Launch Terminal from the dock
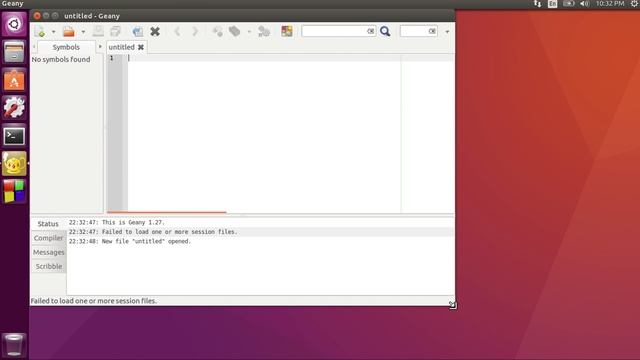The image size is (640, 360). coord(14,136)
